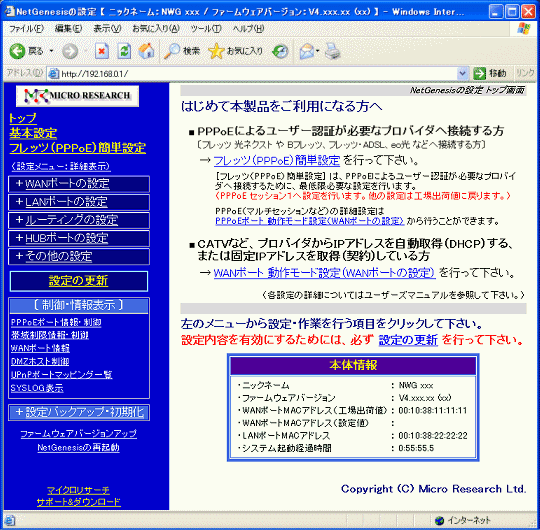Open the Search magnifier icon

172,51
